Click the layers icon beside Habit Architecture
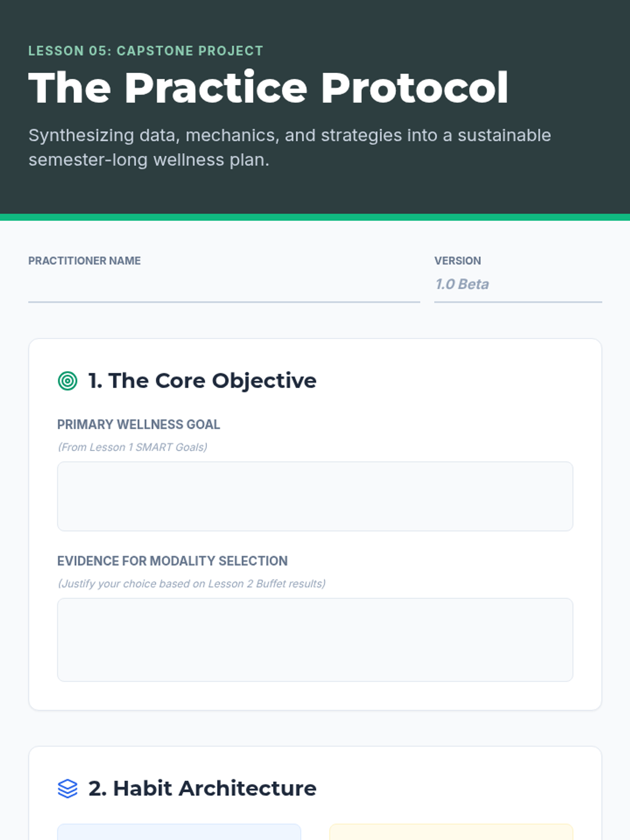Image resolution: width=630 pixels, height=840 pixels. tap(67, 789)
